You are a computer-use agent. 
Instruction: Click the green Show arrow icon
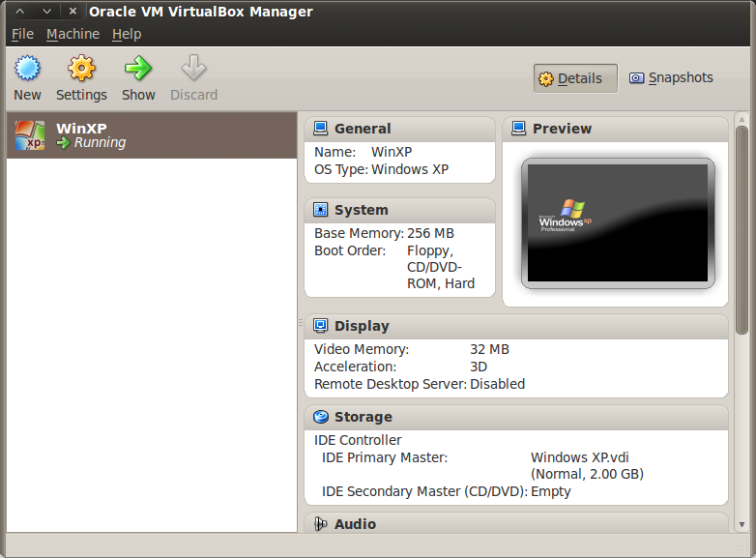138,68
